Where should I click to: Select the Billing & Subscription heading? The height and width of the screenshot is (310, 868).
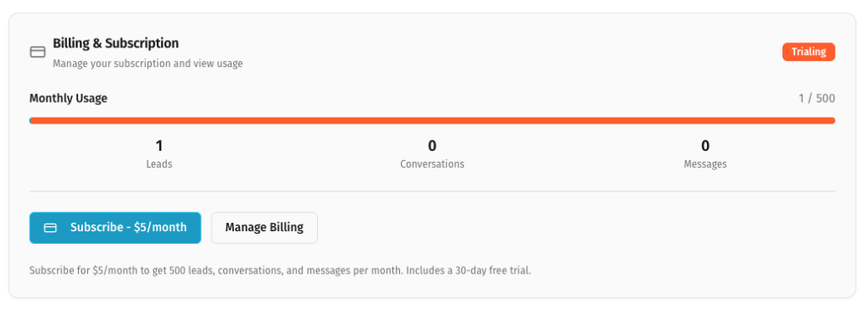click(115, 43)
